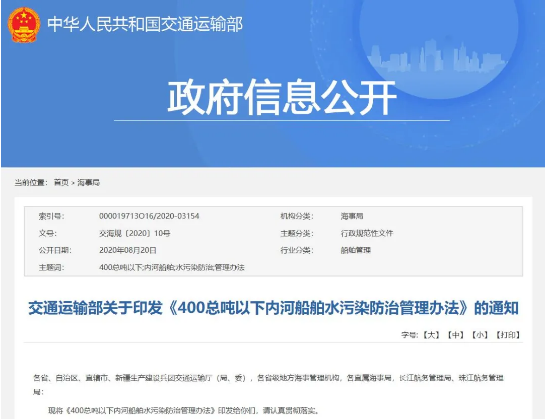
Task: Open the 首页 breadcrumb link
Action: coord(61,182)
